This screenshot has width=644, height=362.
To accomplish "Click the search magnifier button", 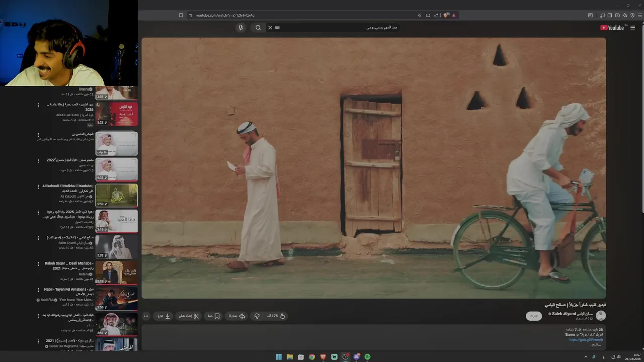I will click(x=258, y=28).
